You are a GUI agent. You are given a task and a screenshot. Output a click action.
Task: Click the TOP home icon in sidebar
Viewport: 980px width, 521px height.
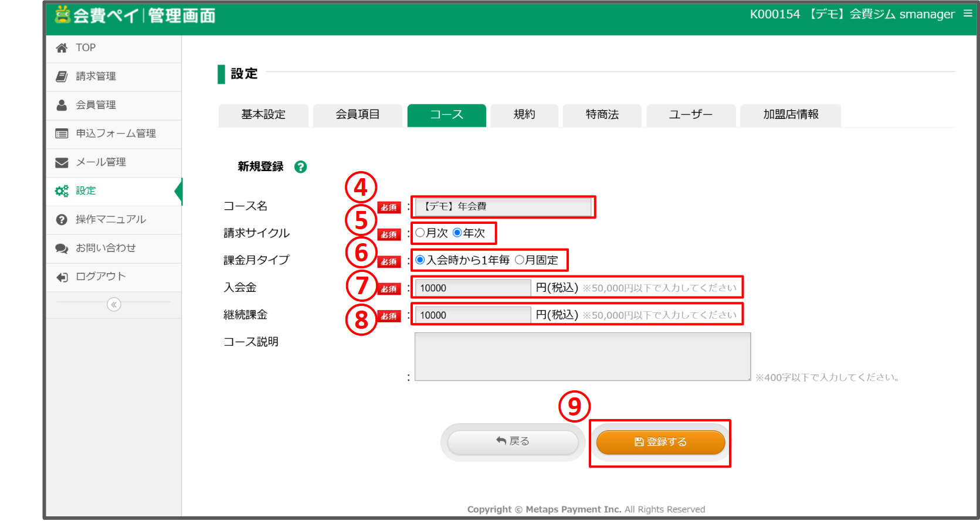pyautogui.click(x=62, y=48)
